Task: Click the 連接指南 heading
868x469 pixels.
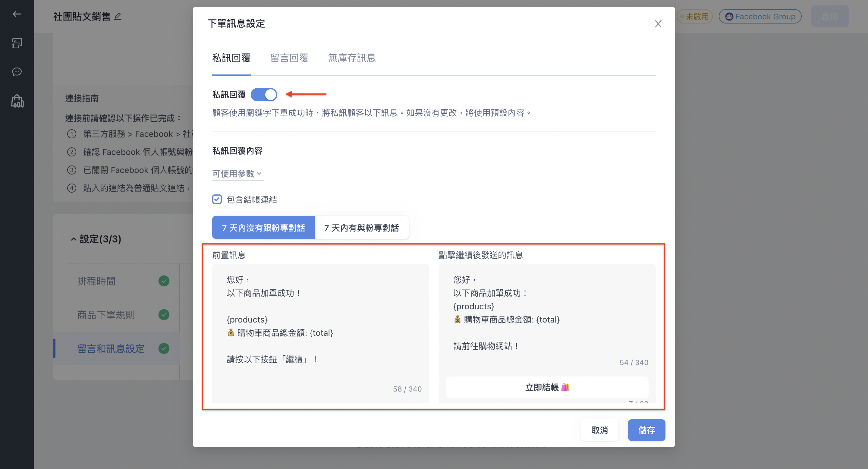Action: pyautogui.click(x=82, y=98)
